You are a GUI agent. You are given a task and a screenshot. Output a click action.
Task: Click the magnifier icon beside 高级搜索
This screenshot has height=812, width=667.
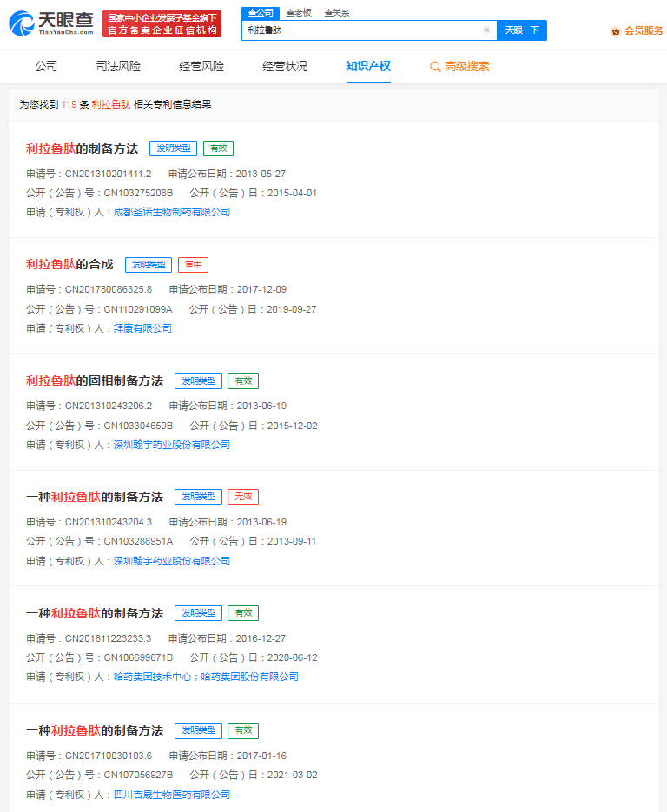pyautogui.click(x=435, y=67)
